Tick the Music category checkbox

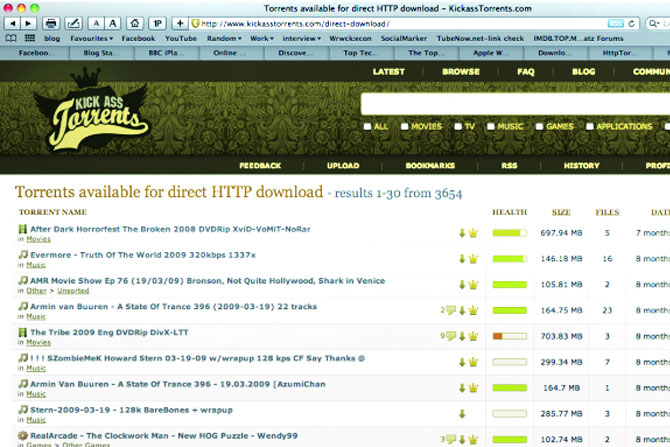tap(492, 127)
